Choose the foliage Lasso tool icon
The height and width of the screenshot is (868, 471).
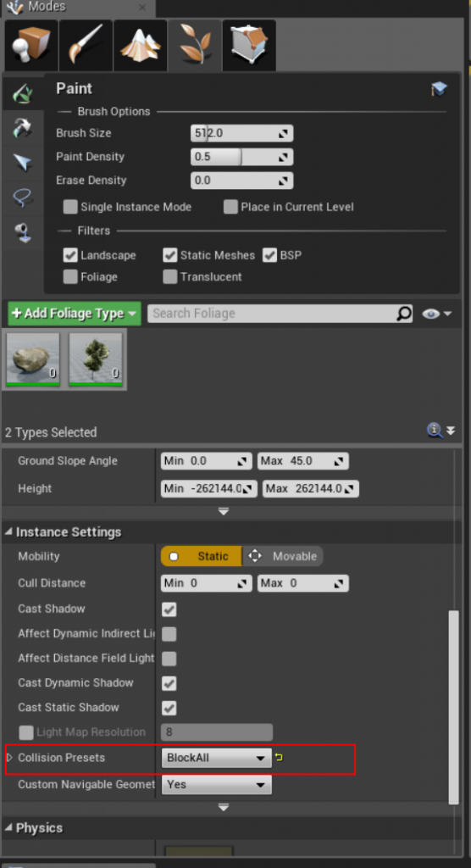[23, 197]
